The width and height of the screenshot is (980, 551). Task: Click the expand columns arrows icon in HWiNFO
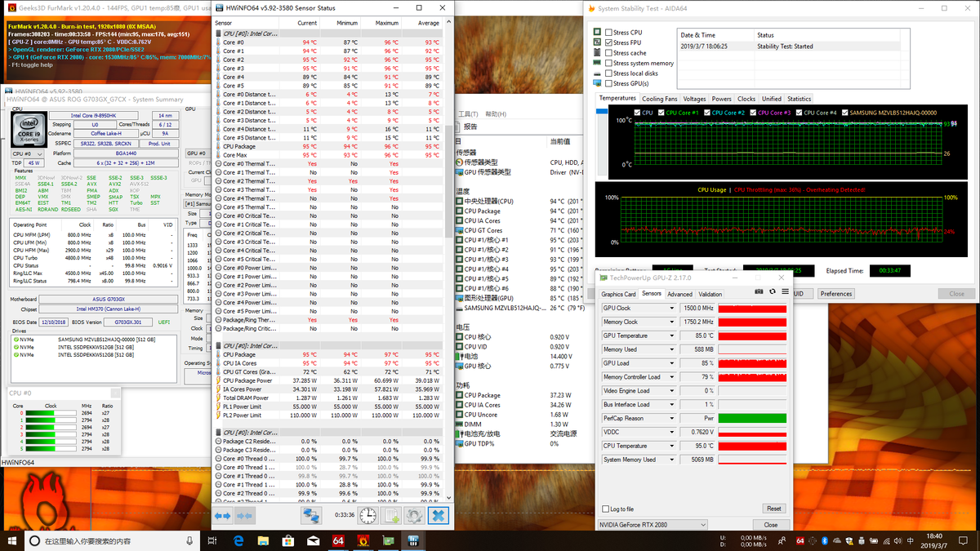tap(223, 516)
